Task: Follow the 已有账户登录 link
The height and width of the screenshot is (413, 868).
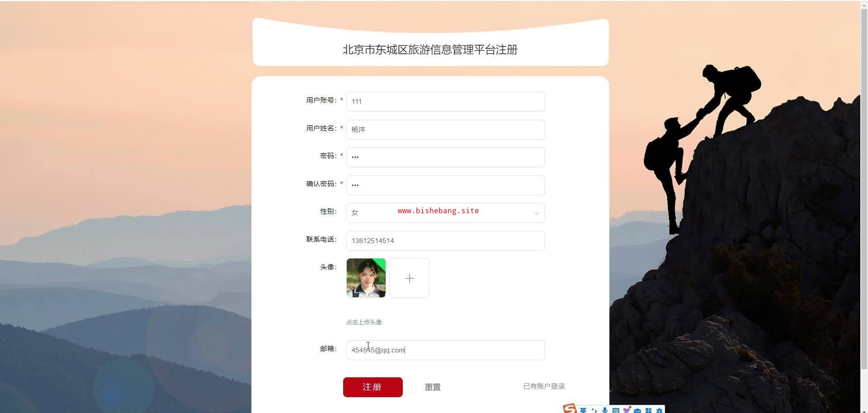Action: 544,386
